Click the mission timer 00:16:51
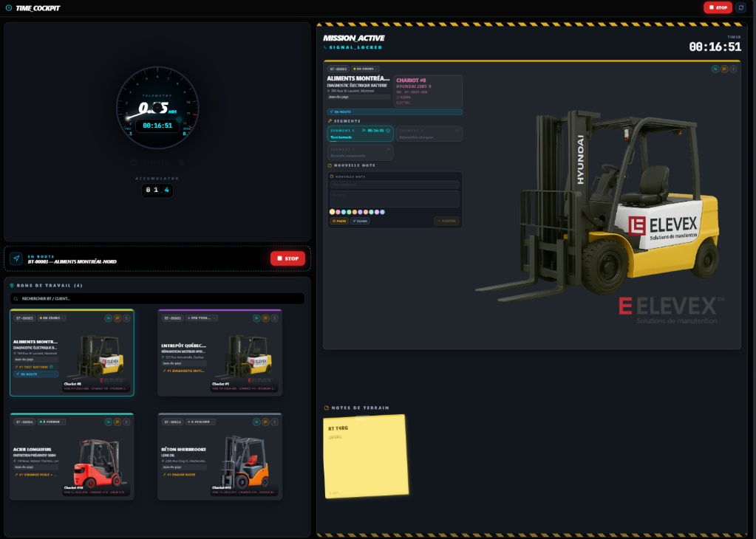756x539 pixels. (x=715, y=47)
